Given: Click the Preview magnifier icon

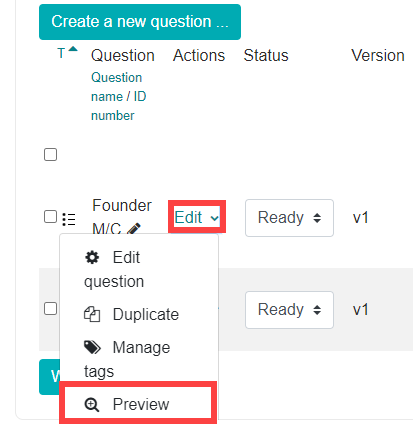Looking at the screenshot, I should [x=92, y=405].
